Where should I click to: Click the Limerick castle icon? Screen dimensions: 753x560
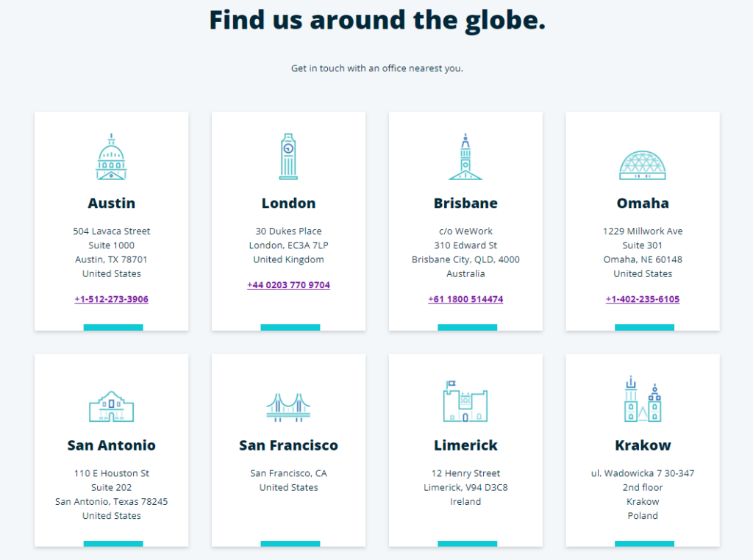tap(465, 402)
